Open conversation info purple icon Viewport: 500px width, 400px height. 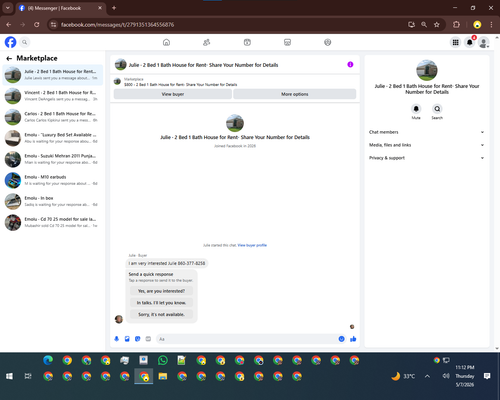coord(350,65)
